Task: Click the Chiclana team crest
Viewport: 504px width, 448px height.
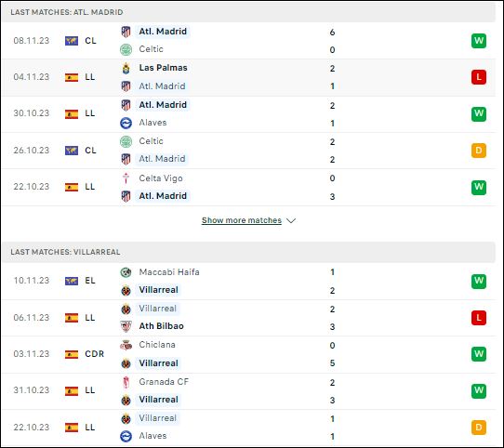Action: 126,345
